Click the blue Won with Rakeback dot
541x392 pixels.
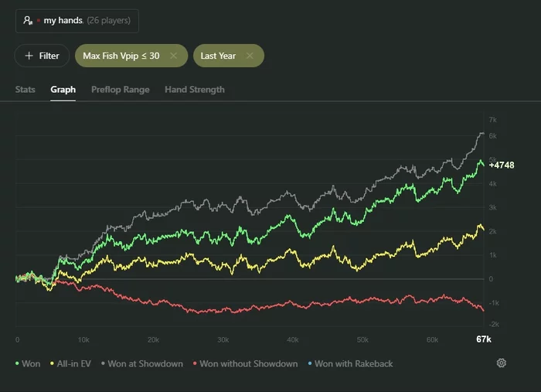click(309, 363)
